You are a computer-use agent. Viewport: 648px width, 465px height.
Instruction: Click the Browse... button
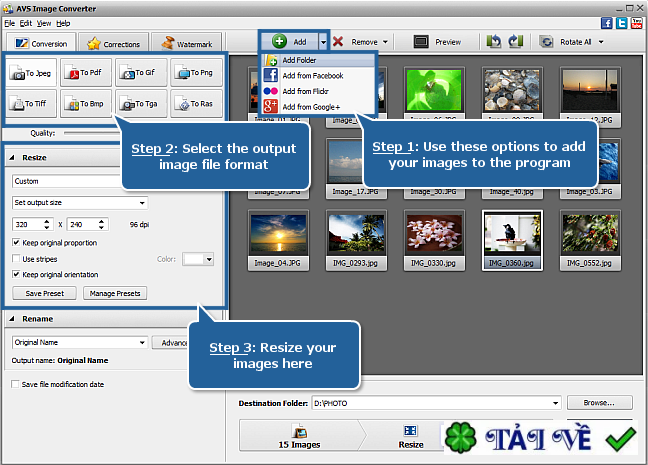click(599, 403)
